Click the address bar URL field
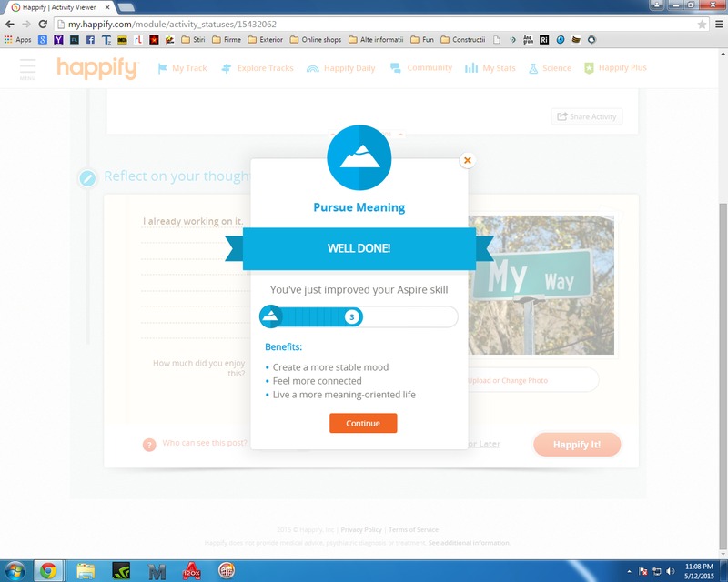The image size is (728, 582). point(376,25)
